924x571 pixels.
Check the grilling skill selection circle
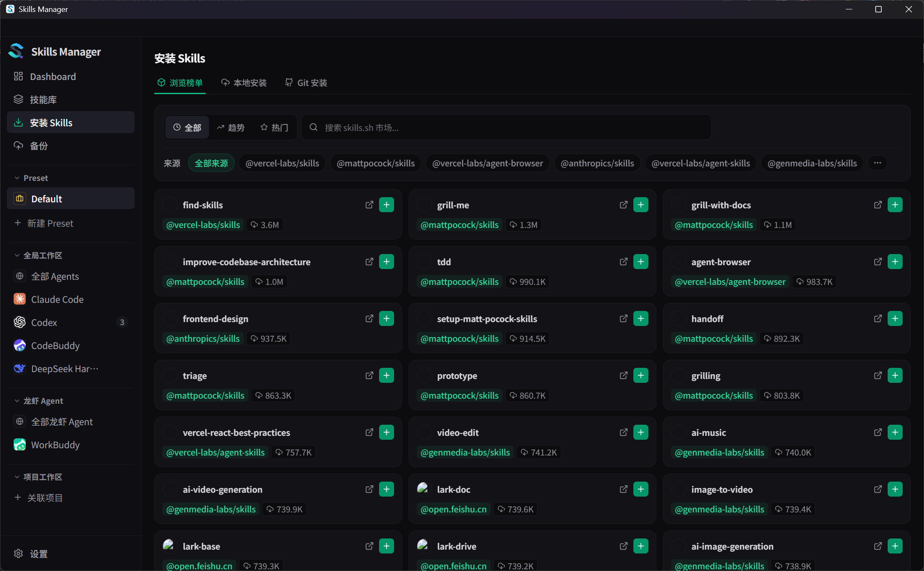678,376
